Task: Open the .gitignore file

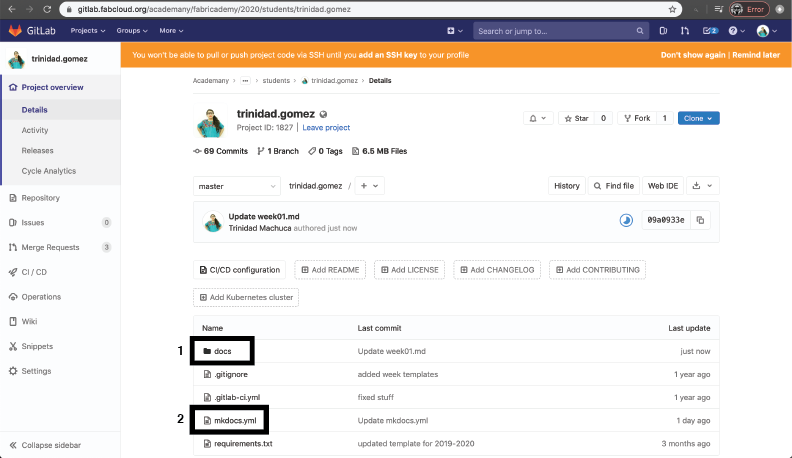Action: point(231,374)
